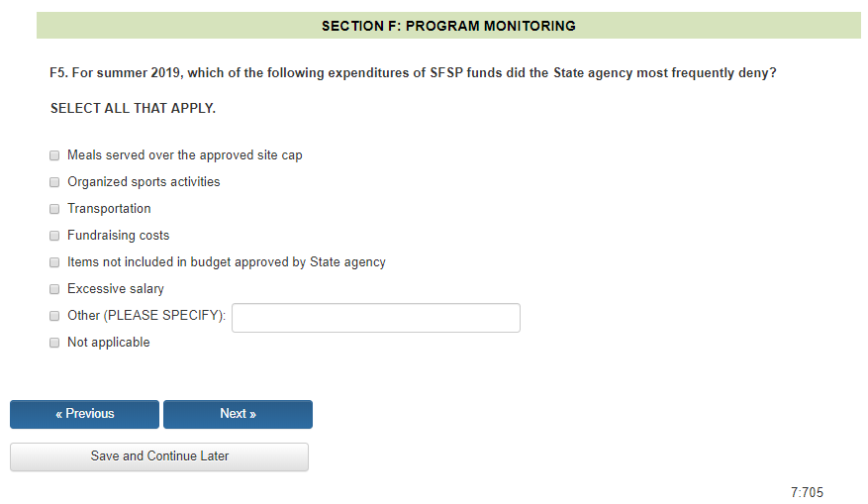This screenshot has width=868, height=504.
Task: Click the 'Excessive salary' option label
Action: (x=116, y=289)
